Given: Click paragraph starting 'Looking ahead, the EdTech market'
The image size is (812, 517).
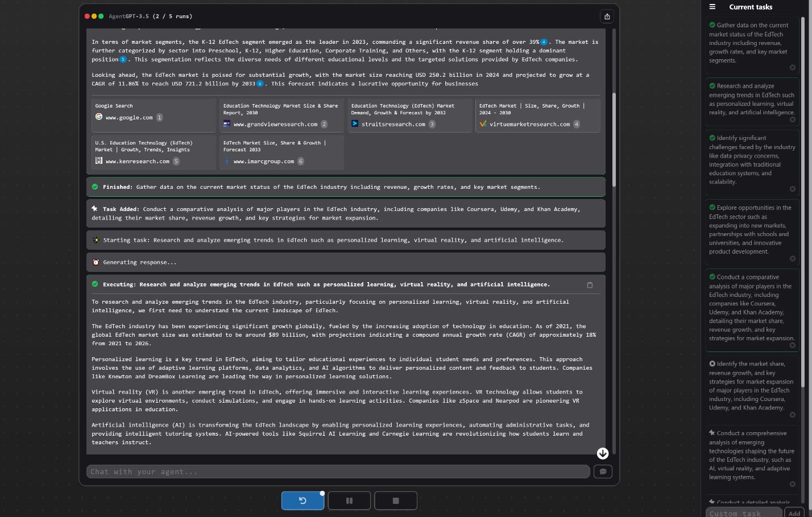Looking at the screenshot, I should (x=340, y=79).
